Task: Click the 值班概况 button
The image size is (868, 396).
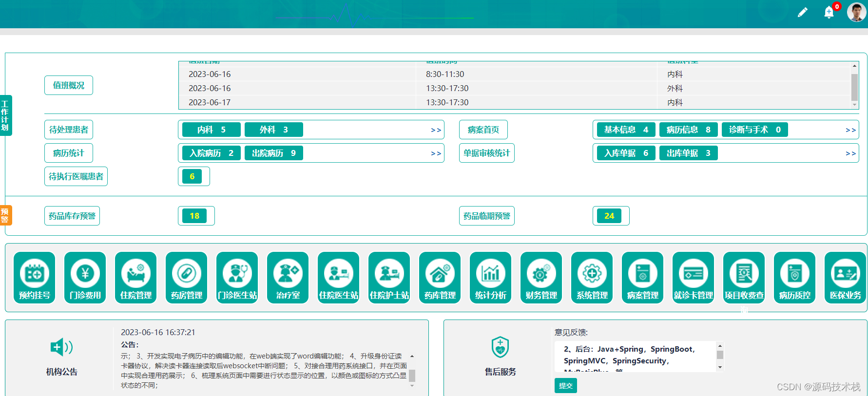Action: pyautogui.click(x=69, y=85)
